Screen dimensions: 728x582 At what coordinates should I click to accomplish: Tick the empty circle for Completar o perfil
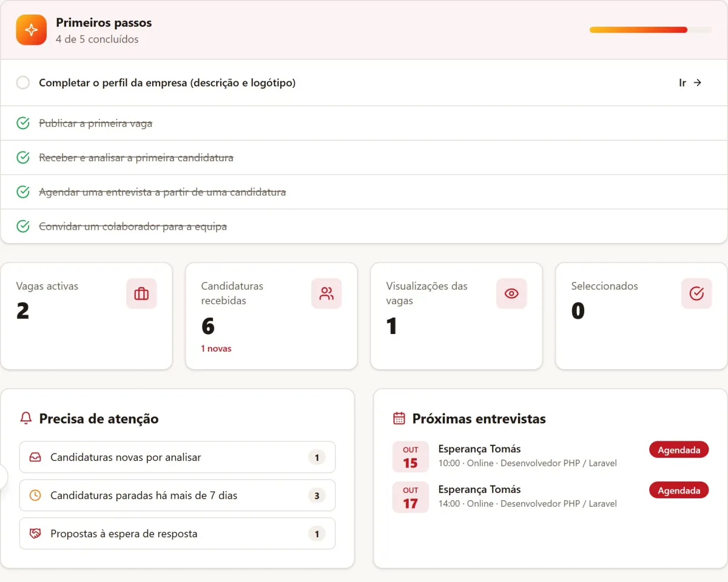click(23, 82)
